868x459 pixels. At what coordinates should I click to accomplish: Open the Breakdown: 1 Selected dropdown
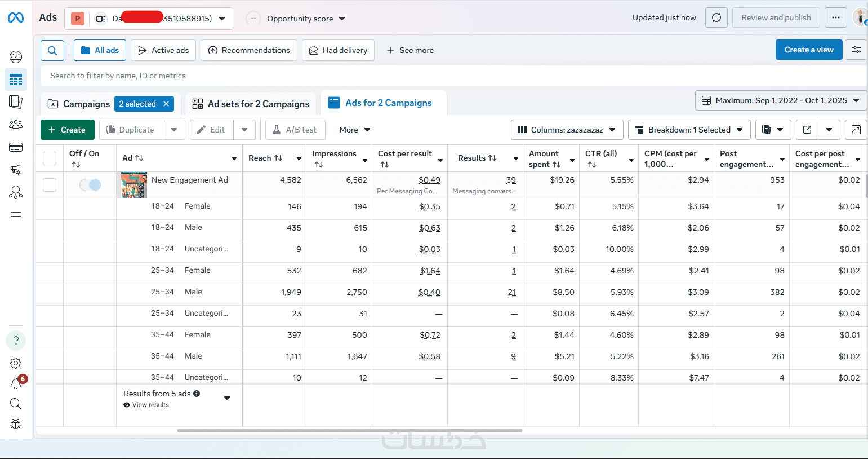pyautogui.click(x=689, y=130)
